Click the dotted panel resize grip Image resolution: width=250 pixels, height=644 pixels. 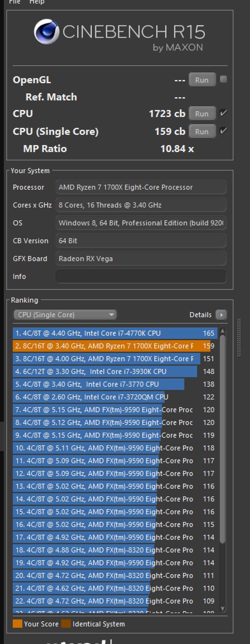click(239, 337)
